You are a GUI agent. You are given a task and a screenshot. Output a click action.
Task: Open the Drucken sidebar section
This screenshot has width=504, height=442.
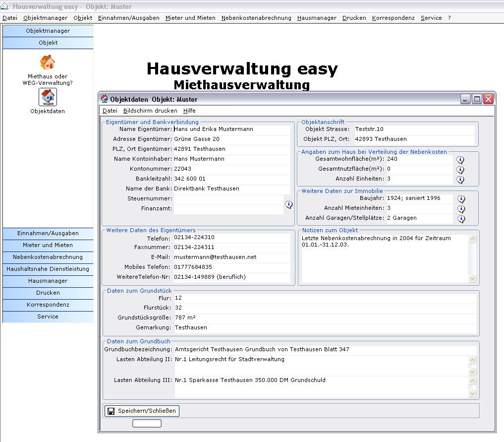[48, 293]
